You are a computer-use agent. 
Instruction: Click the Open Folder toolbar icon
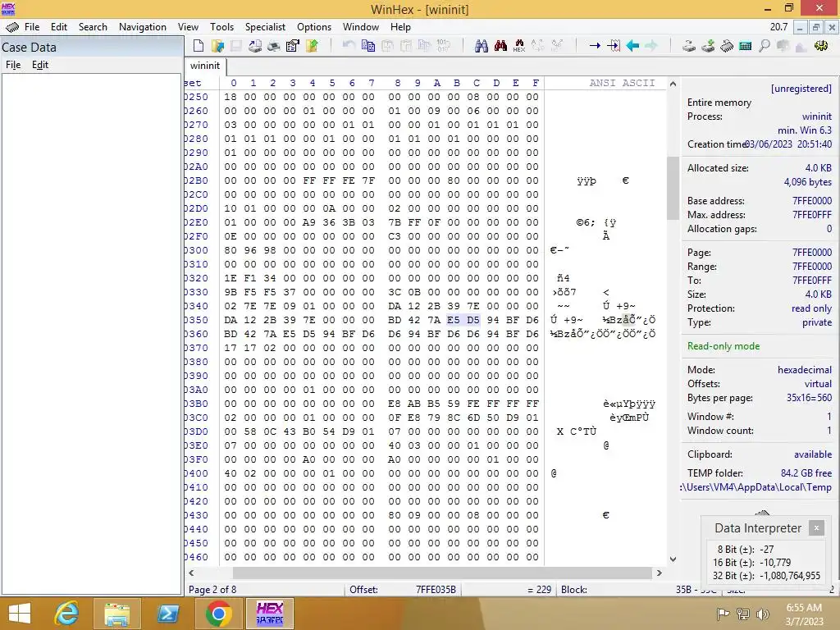pyautogui.click(x=312, y=46)
